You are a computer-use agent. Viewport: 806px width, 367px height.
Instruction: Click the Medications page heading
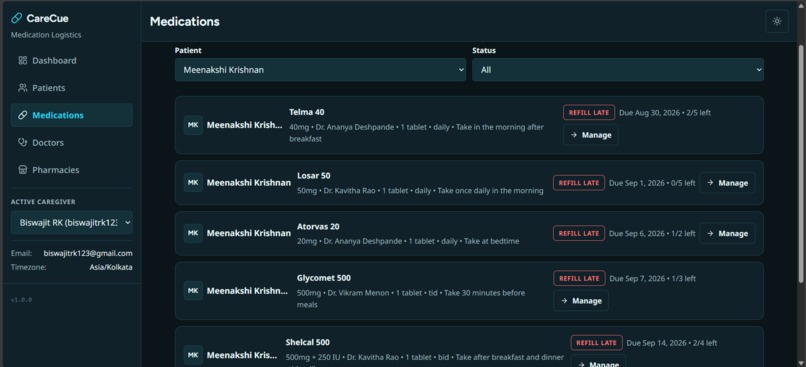[x=185, y=22]
